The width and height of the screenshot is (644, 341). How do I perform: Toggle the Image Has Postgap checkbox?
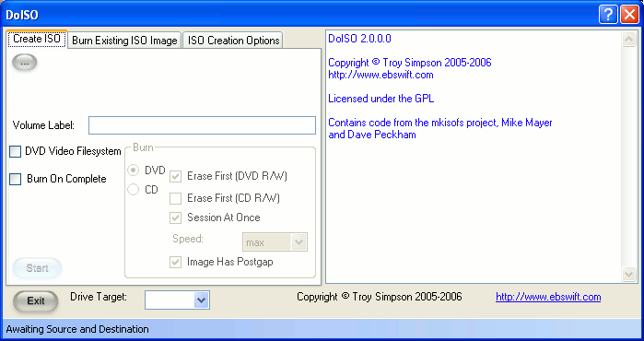pyautogui.click(x=175, y=262)
